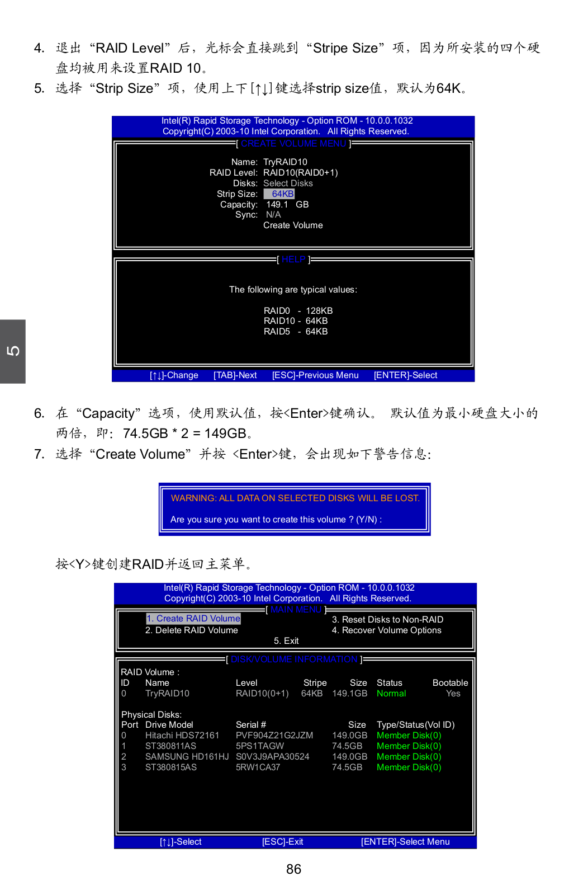This screenshot has width=588, height=895.
Task: Open the Select Disks option
Action: click(288, 183)
